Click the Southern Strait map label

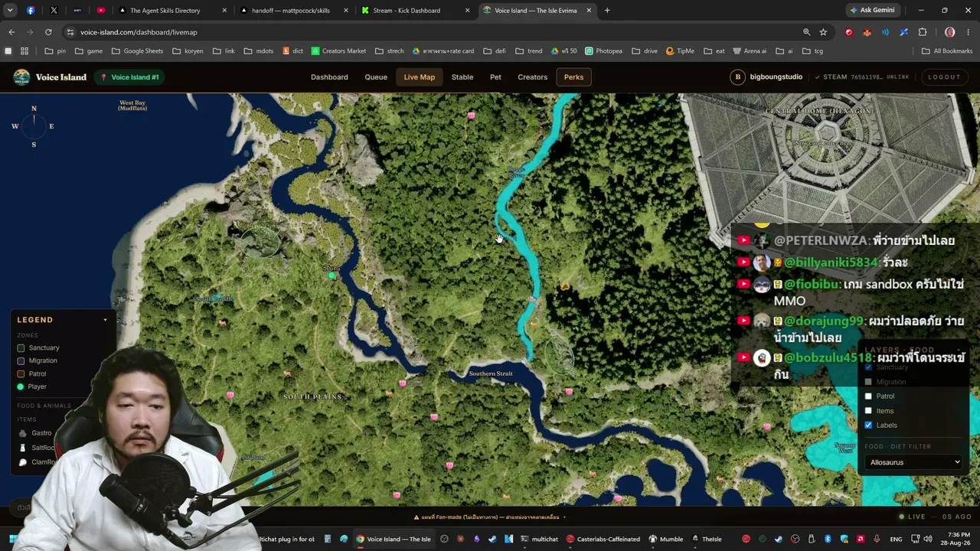pos(491,373)
